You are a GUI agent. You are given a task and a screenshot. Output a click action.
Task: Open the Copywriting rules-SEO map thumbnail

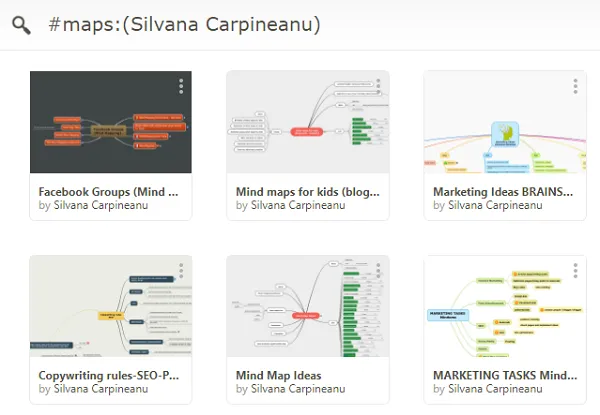tap(111, 306)
